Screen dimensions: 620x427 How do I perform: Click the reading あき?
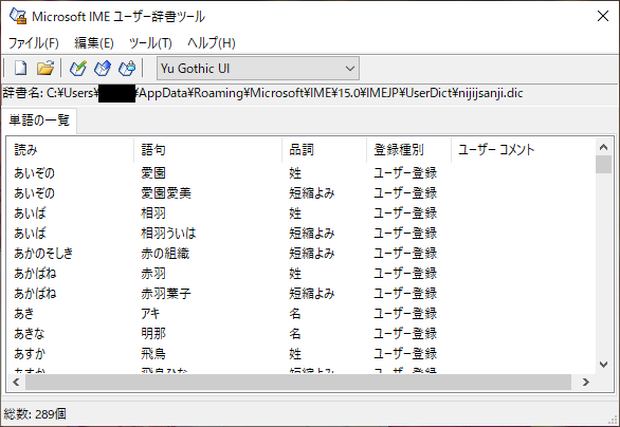tap(24, 314)
